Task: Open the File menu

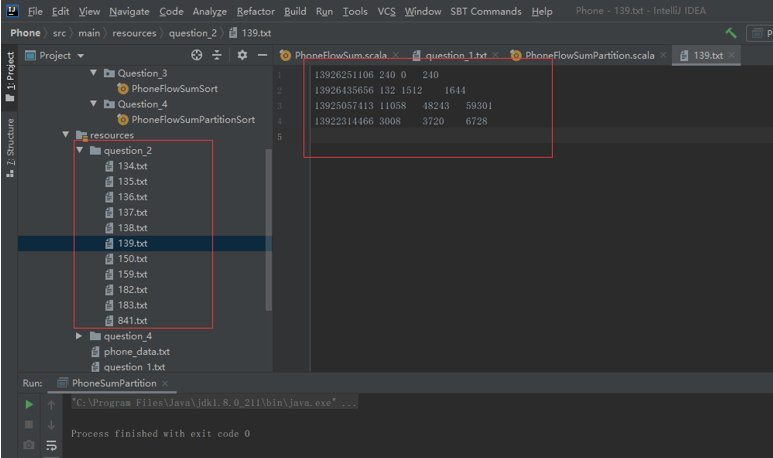Action: [35, 11]
